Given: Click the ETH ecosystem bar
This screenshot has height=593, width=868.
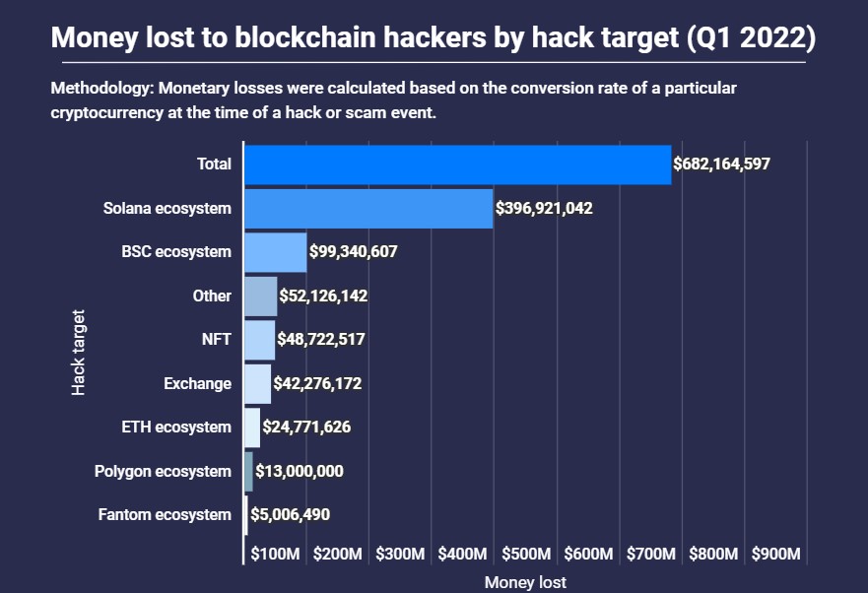Looking at the screenshot, I should pyautogui.click(x=252, y=428).
